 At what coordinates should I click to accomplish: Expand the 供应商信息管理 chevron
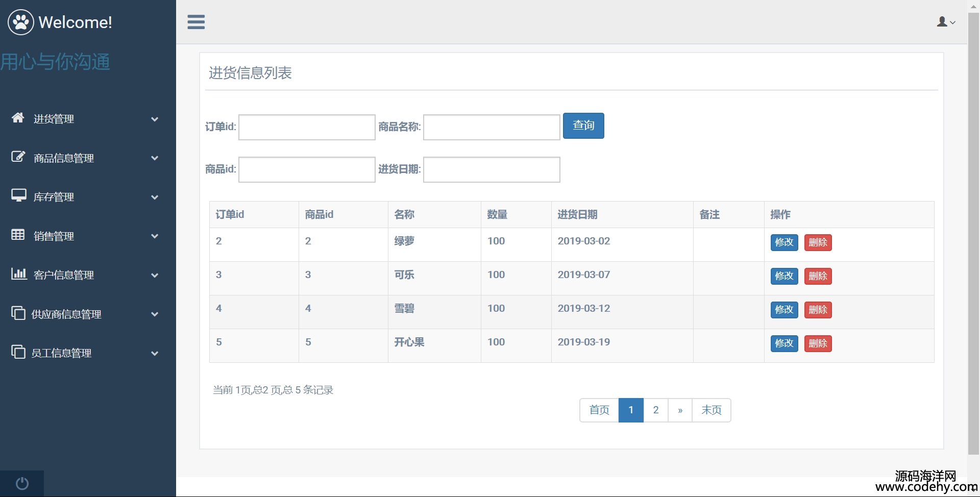click(155, 314)
